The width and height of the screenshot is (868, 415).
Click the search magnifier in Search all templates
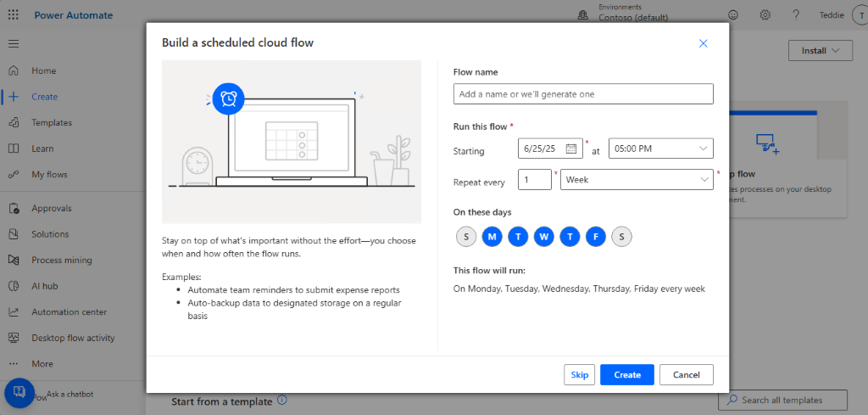click(732, 400)
